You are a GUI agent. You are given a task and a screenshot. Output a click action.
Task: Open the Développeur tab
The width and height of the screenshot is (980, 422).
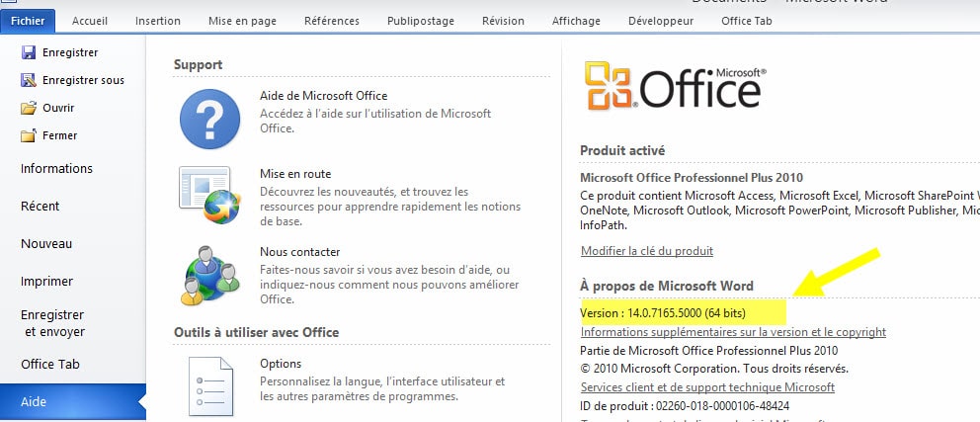pyautogui.click(x=661, y=20)
